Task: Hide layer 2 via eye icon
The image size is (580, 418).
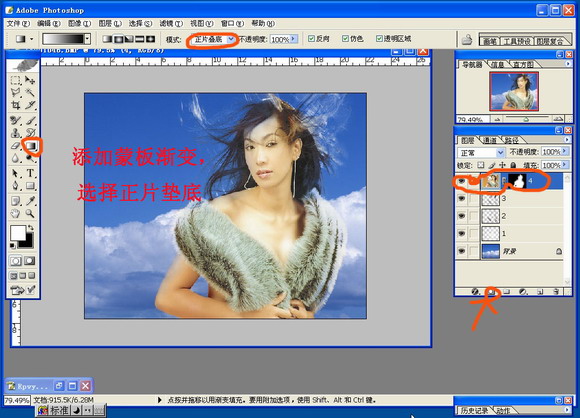Action: click(x=462, y=216)
